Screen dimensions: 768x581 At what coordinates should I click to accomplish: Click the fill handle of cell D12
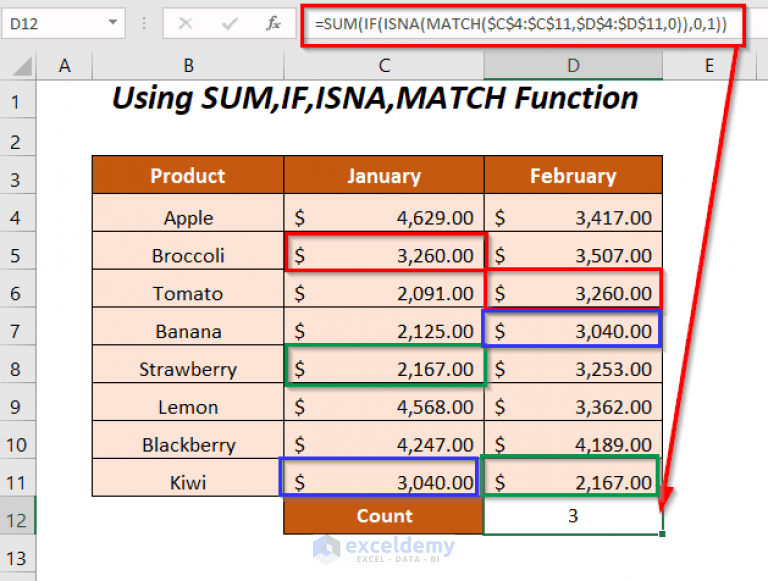coord(662,533)
